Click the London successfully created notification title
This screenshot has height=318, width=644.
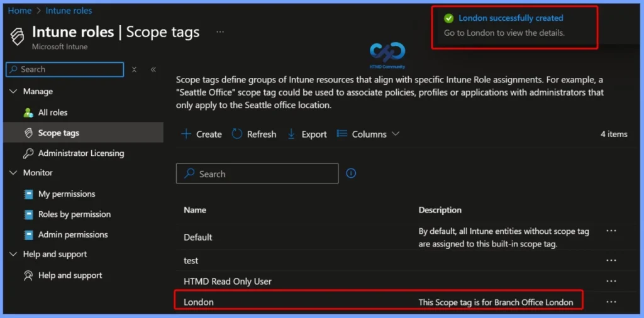[x=511, y=18]
